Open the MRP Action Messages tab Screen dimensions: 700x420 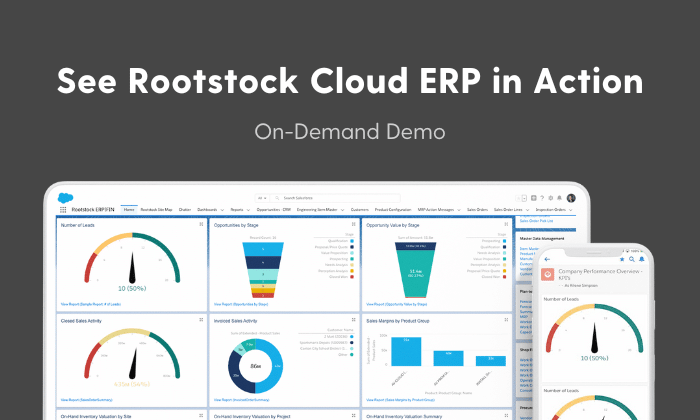click(x=436, y=209)
